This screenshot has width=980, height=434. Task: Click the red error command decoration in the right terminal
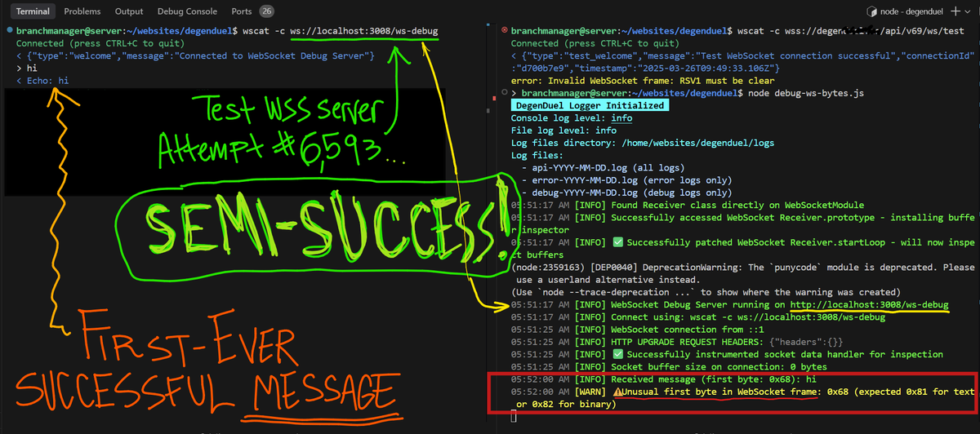[x=503, y=30]
